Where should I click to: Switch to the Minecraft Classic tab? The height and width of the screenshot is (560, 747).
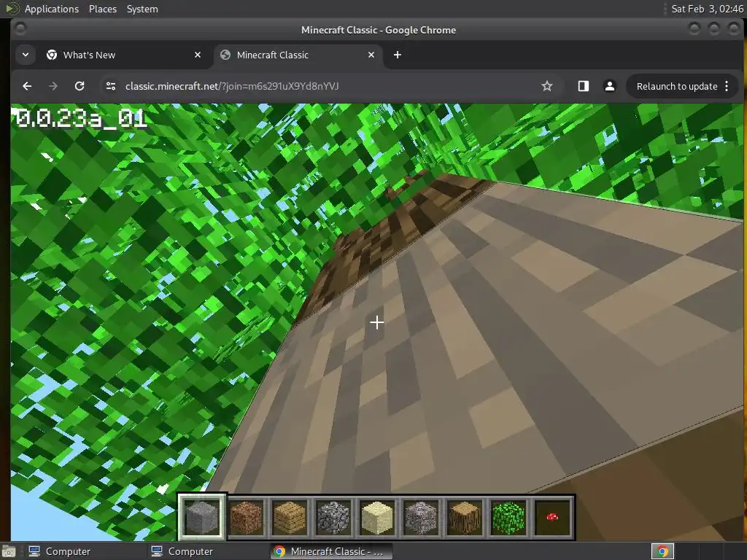pyautogui.click(x=298, y=55)
